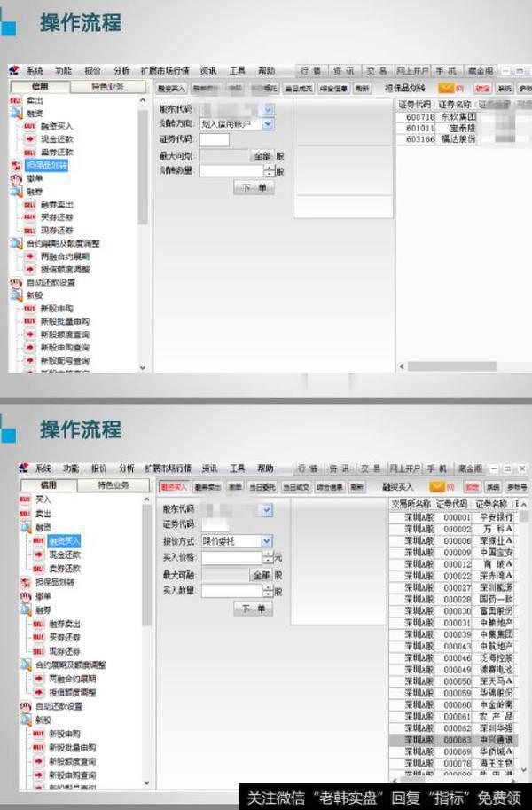Click SELL icon beside 卖出 in 担保品划转 window
Screen dimensions: 532x810
point(15,100)
